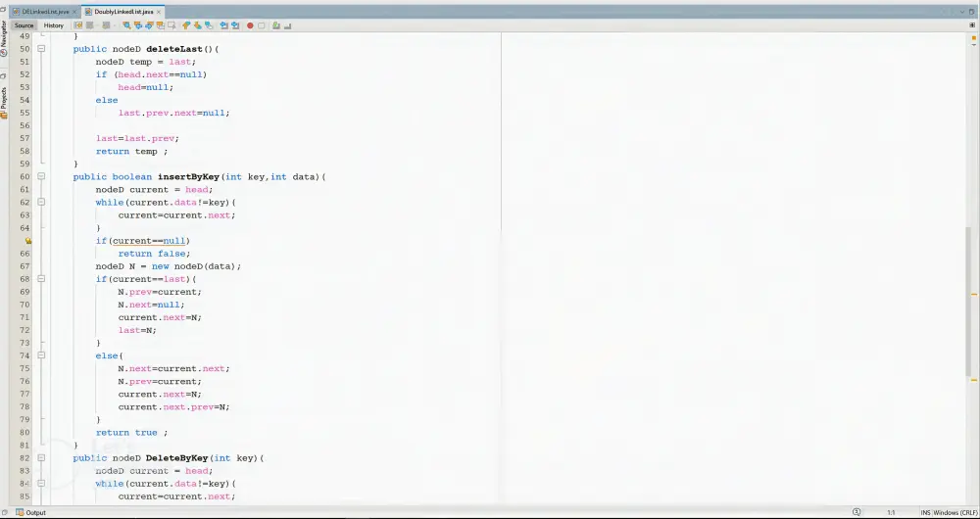This screenshot has height=519, width=980.
Task: Close the DoublyLinkedList.java tab
Action: [x=159, y=12]
